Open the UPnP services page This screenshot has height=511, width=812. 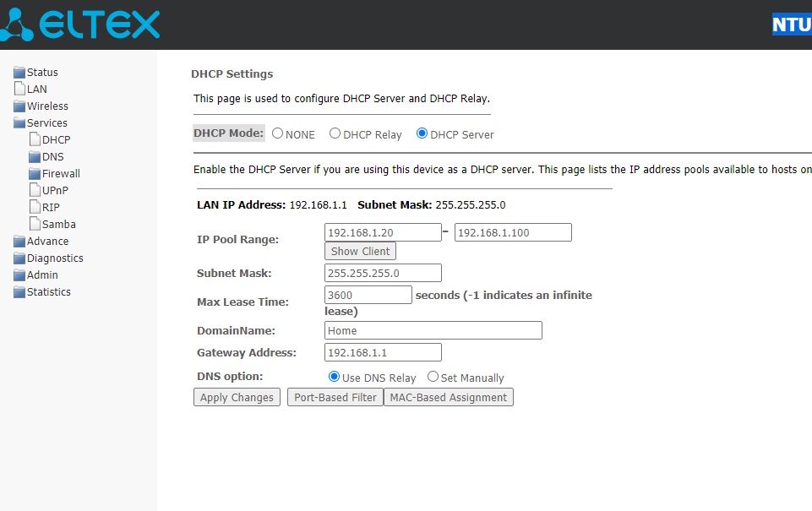[x=55, y=191]
